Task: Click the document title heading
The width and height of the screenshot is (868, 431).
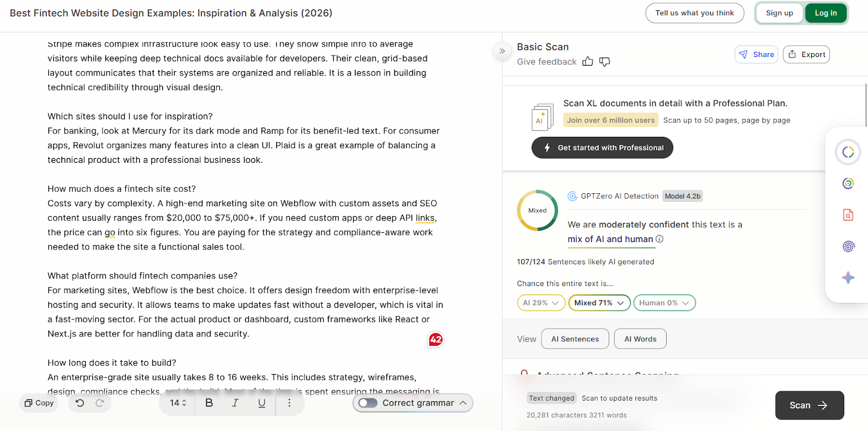Action: 171,13
